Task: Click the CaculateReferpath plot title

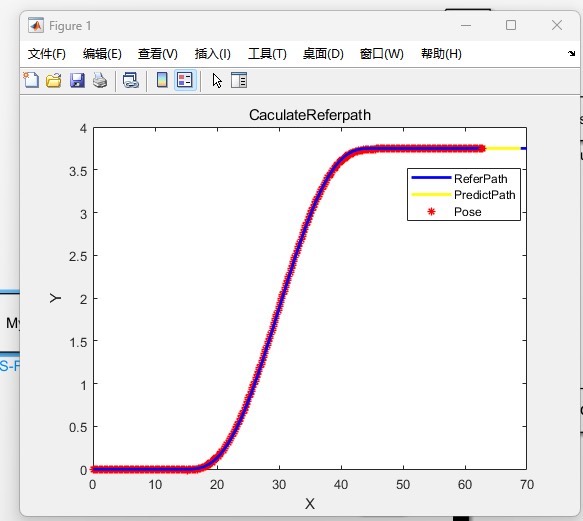Action: pyautogui.click(x=310, y=115)
